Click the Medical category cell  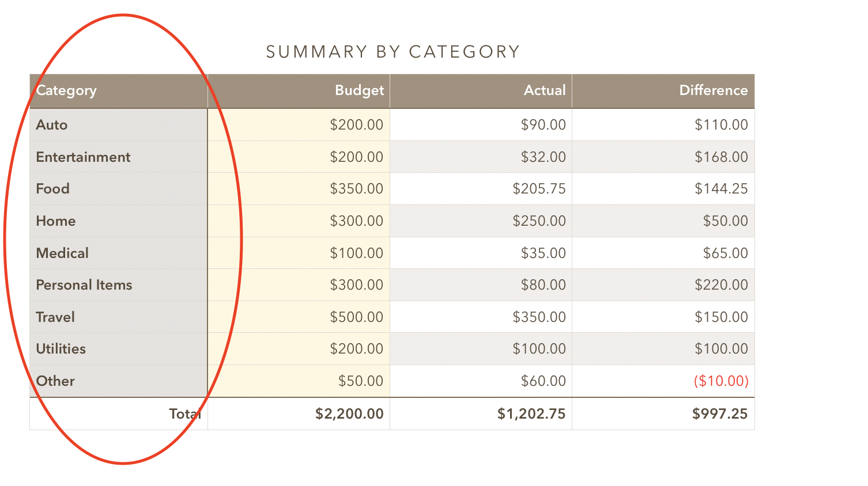pyautogui.click(x=62, y=253)
